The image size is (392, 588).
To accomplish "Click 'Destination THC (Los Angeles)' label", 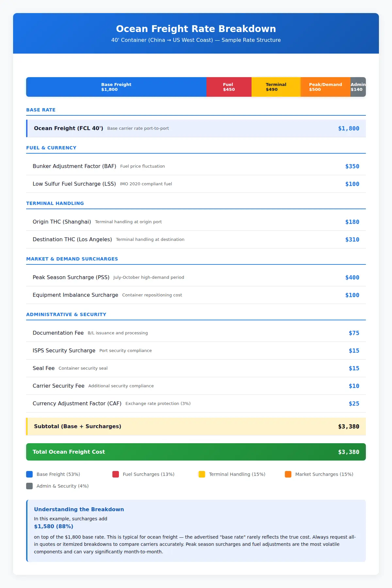I will [72, 239].
